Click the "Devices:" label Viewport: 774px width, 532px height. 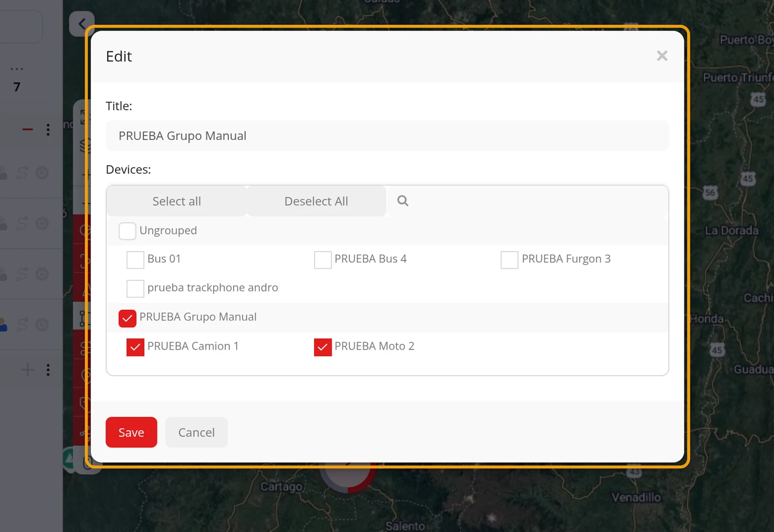128,169
